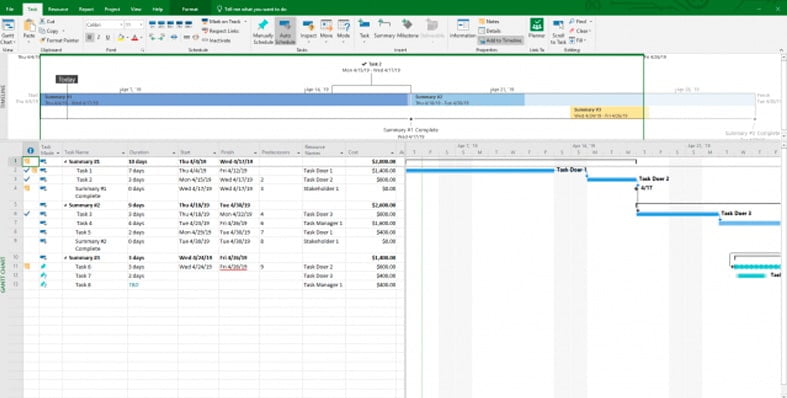
Task: Open the Planner link icon
Action: (x=536, y=29)
